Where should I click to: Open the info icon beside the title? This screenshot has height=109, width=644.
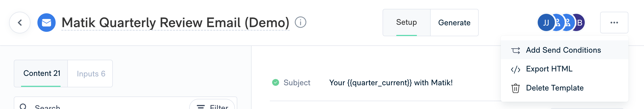[300, 22]
